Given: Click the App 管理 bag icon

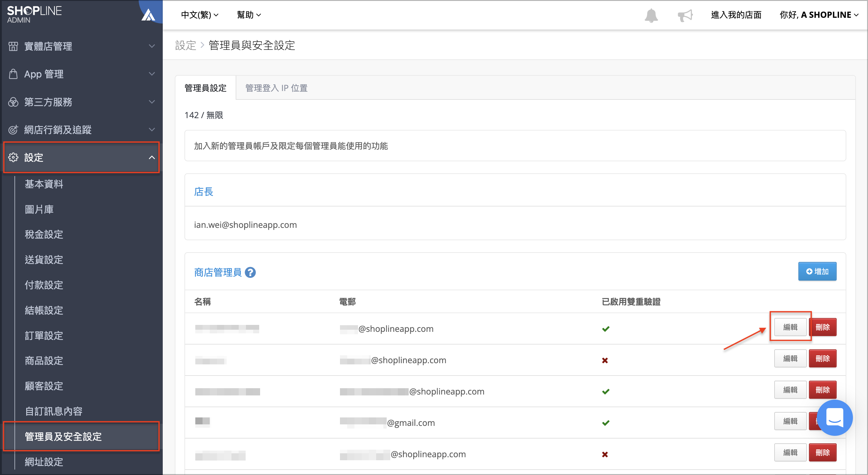Looking at the screenshot, I should [x=13, y=74].
